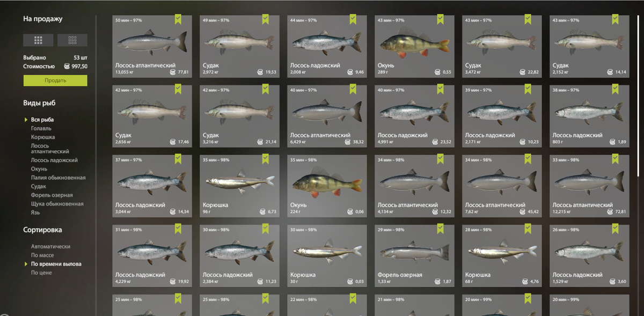Click coin icon next to 997,50 total
644x316 pixels.
(x=67, y=67)
